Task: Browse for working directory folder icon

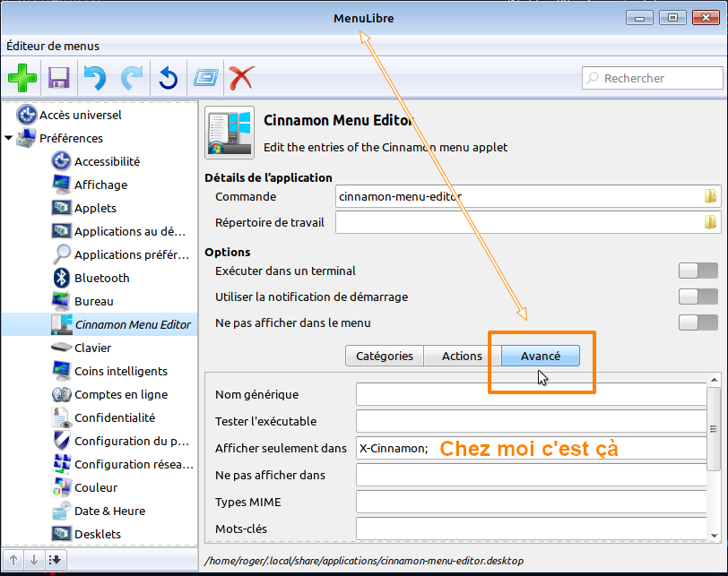Action: (x=710, y=222)
